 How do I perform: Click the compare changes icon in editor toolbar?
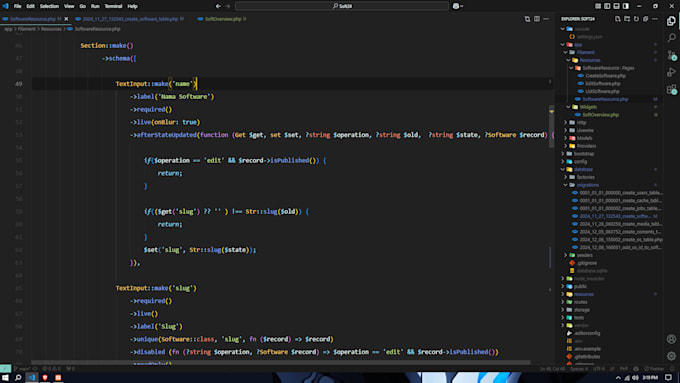coord(527,19)
